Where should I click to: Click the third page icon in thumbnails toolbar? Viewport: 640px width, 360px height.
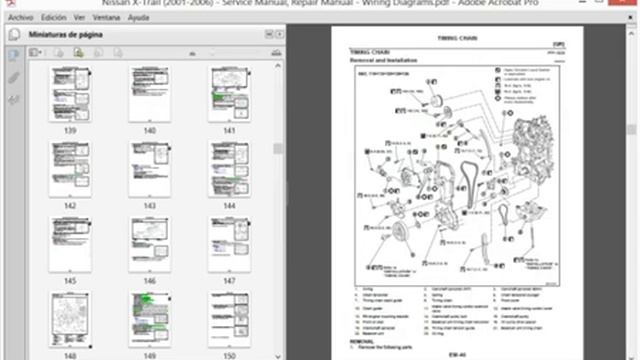click(x=98, y=53)
